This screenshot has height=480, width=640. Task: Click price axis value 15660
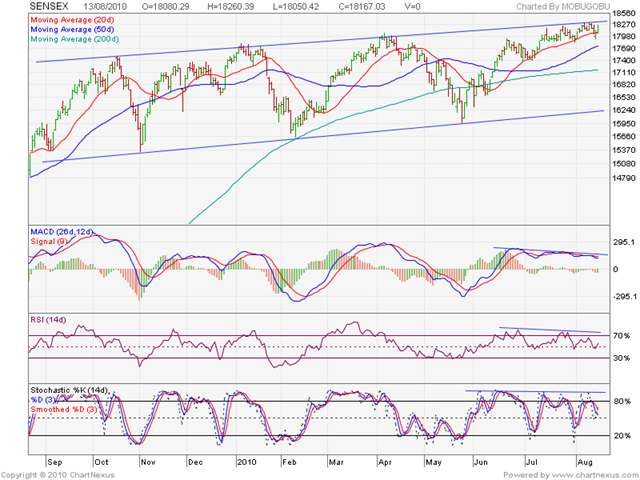(623, 136)
